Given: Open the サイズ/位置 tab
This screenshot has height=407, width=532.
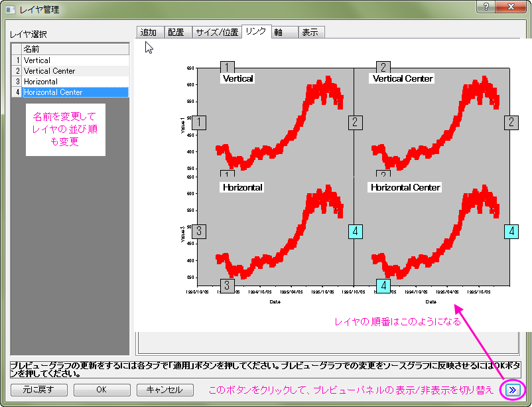Looking at the screenshot, I should [217, 33].
